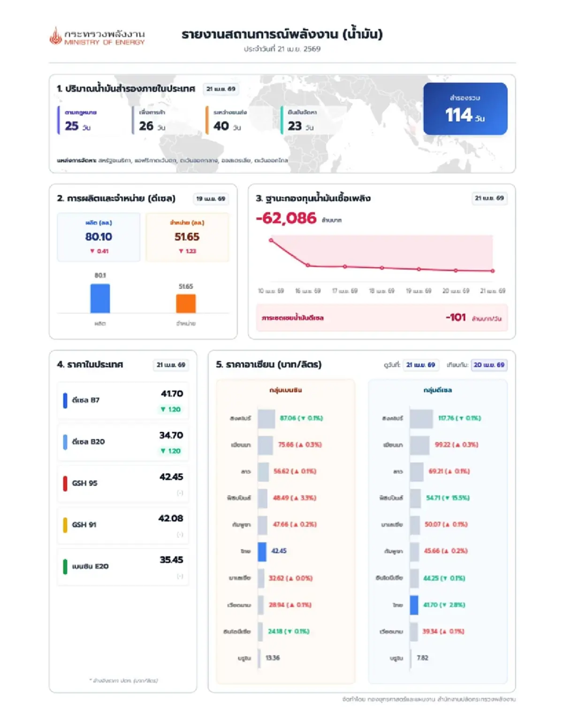563x728 pixels.
Task: Click the first data point on fund line chart
Action: 271,240
